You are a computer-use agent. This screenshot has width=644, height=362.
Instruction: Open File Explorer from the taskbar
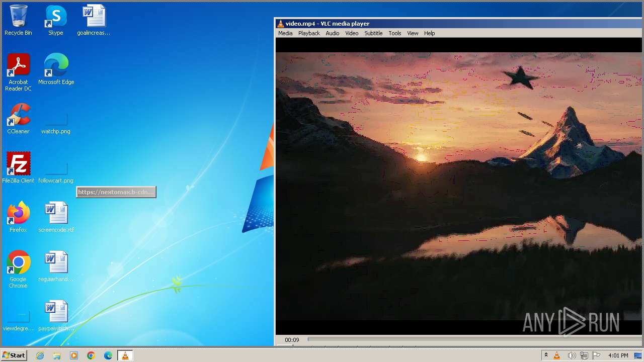pos(57,355)
